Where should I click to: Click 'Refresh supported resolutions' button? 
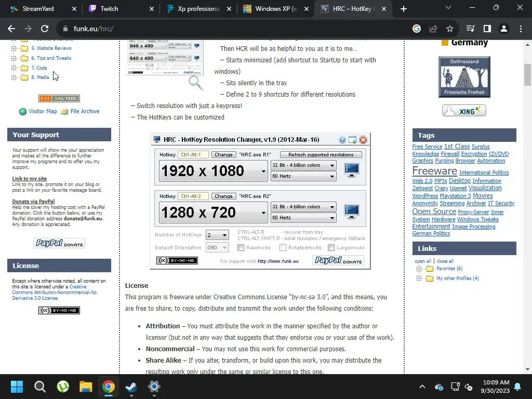[x=321, y=154]
